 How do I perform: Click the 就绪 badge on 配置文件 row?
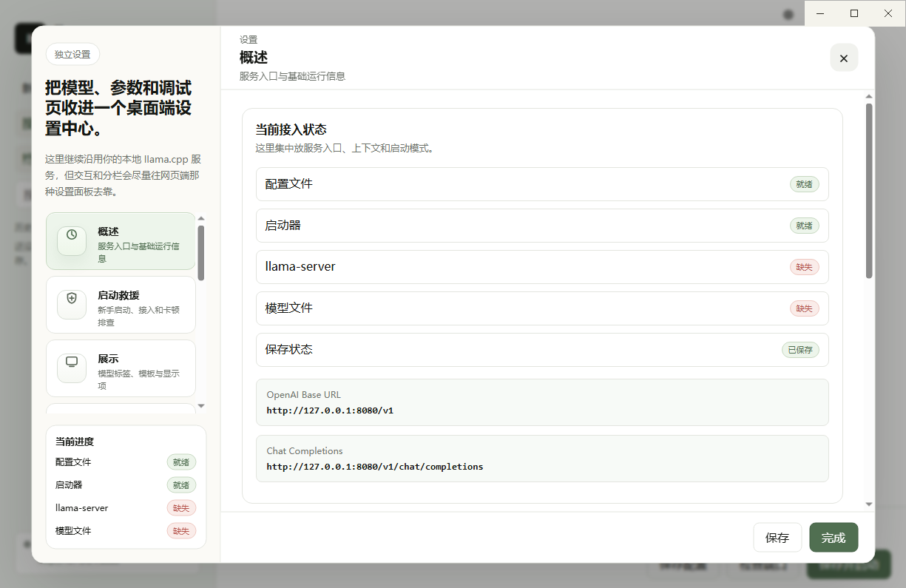coord(805,184)
